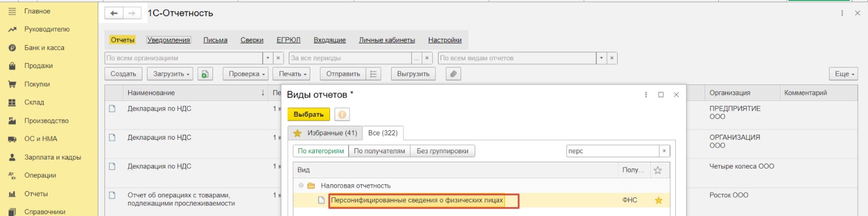The height and width of the screenshot is (216, 868).
Task: Switch to the ЕГРЮЛ tab
Action: (288, 40)
